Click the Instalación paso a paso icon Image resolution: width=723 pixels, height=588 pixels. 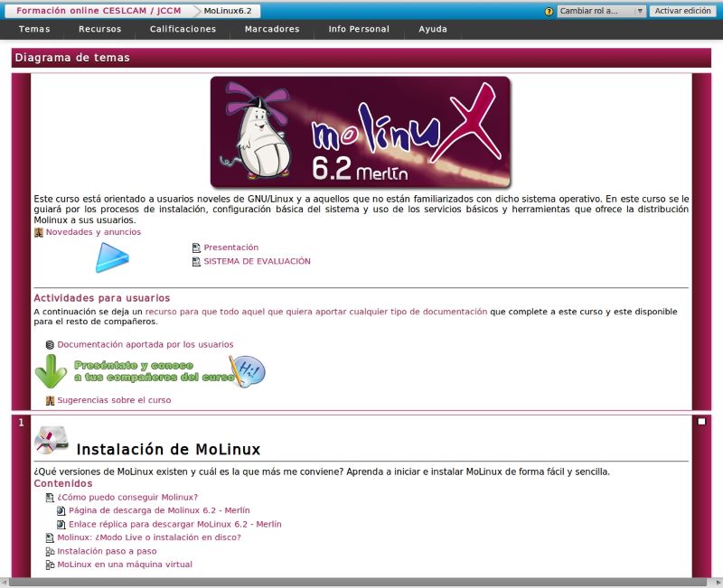pyautogui.click(x=50, y=551)
